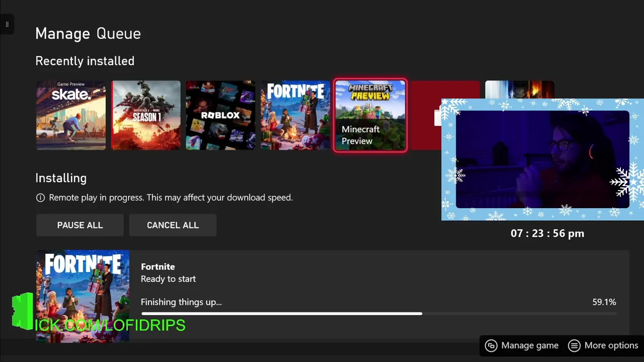Click the 07 : 23 : 56 pm clock
Viewport: 644px width, 362px height.
[x=547, y=233]
